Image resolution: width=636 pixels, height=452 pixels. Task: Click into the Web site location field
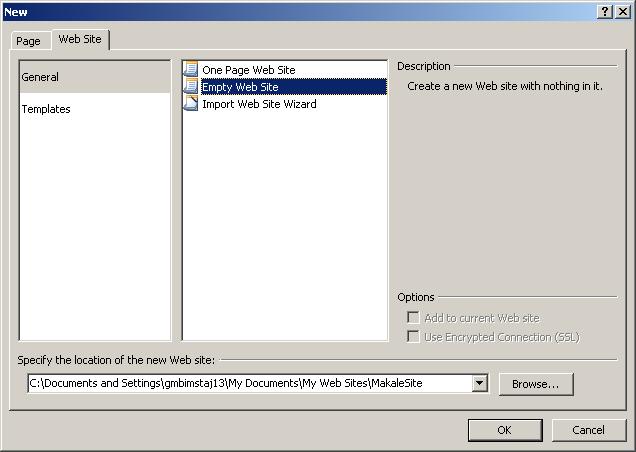250,383
